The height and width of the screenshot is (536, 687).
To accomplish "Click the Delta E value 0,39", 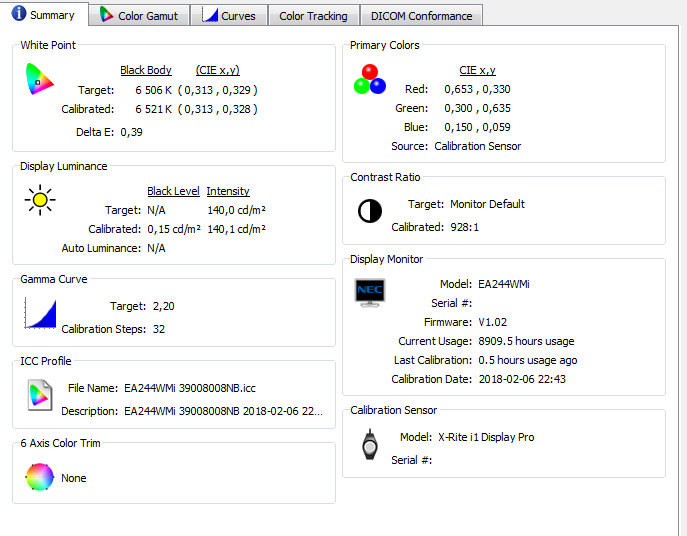I will pyautogui.click(x=131, y=132).
